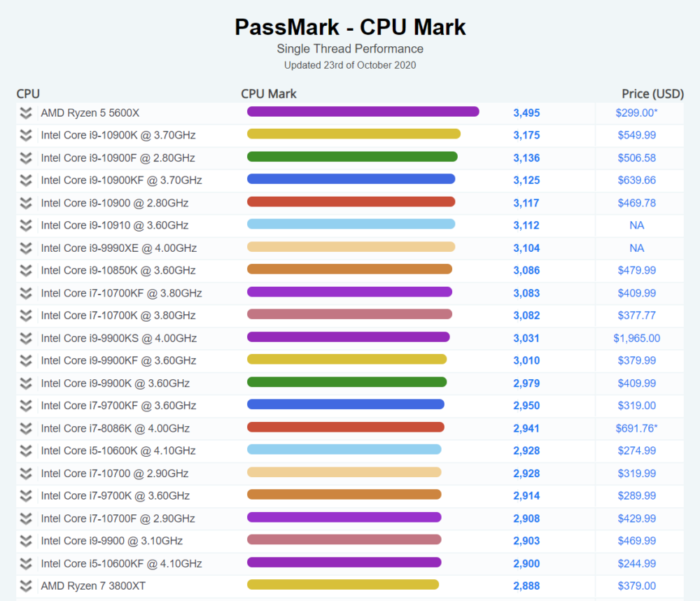Click the price $549.99
The width and height of the screenshot is (700, 601).
click(x=636, y=135)
